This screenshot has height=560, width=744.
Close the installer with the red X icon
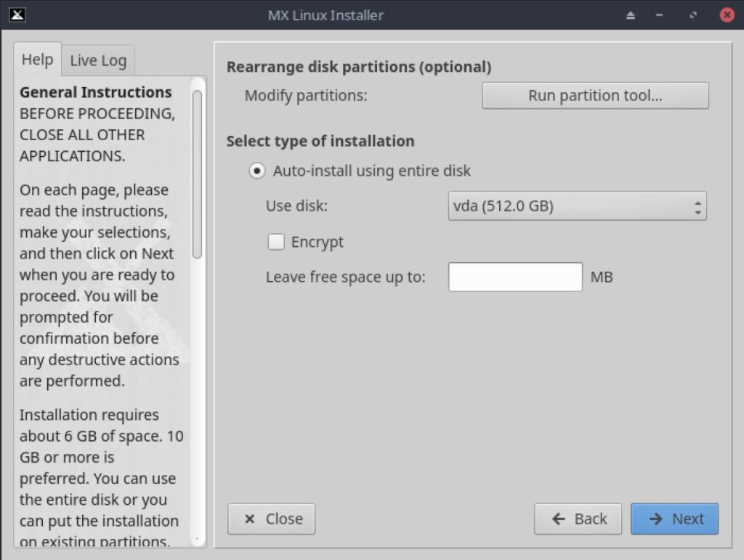[727, 15]
